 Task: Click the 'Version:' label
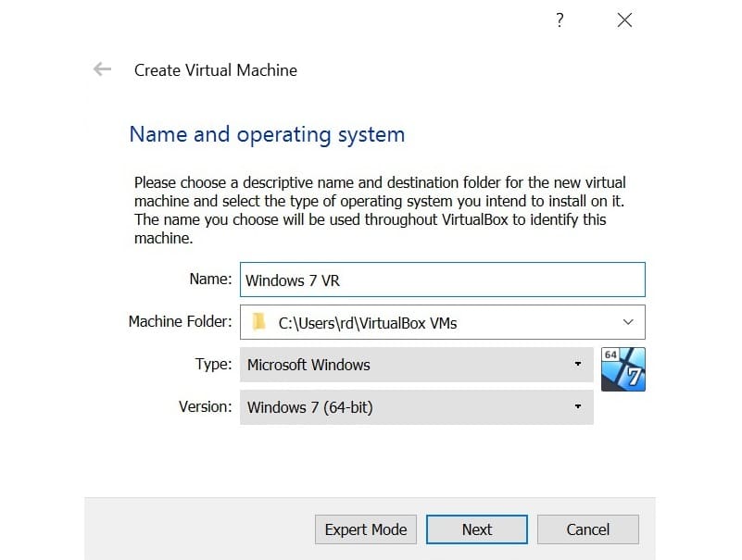206,406
